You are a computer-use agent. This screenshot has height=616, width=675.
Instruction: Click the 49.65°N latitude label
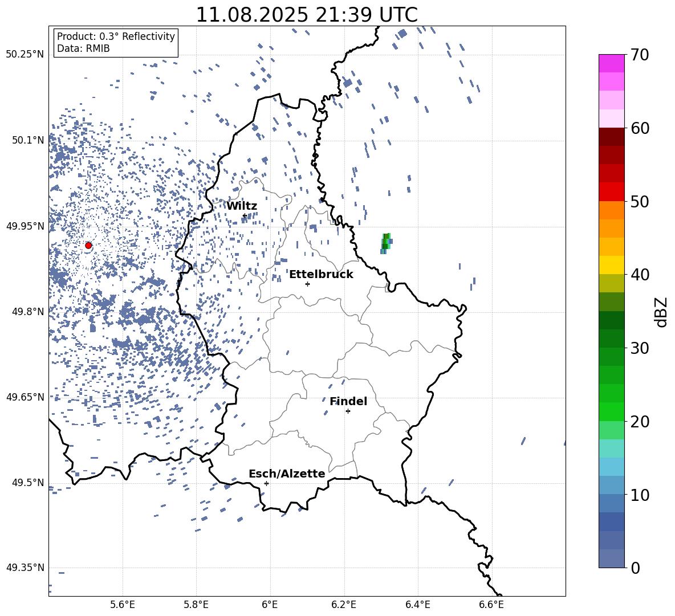[x=25, y=397]
